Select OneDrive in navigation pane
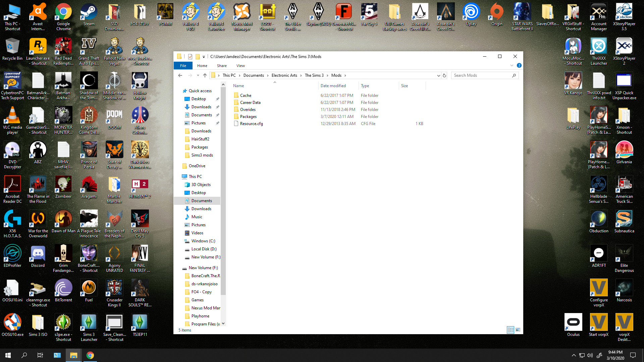This screenshot has height=362, width=644. [197, 166]
